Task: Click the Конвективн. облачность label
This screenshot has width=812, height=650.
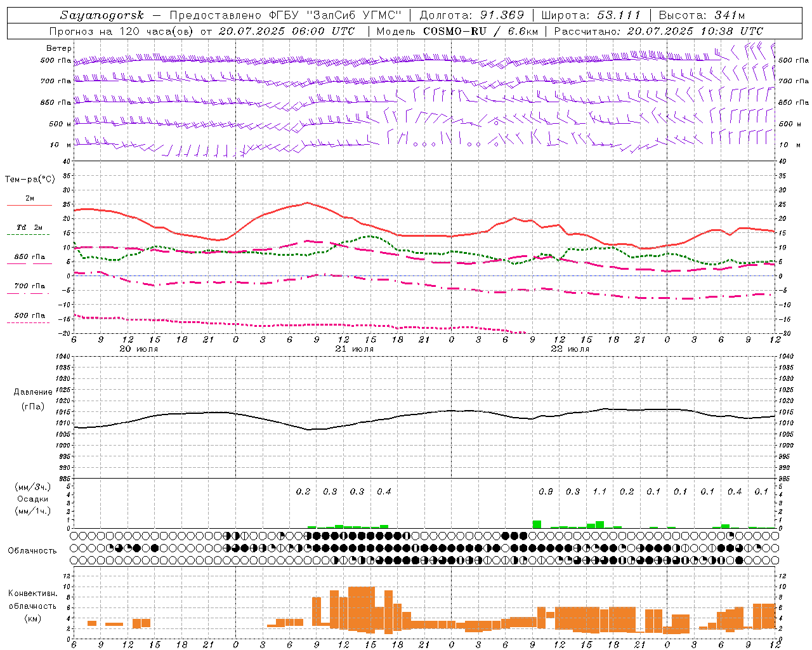Action: pyautogui.click(x=33, y=600)
